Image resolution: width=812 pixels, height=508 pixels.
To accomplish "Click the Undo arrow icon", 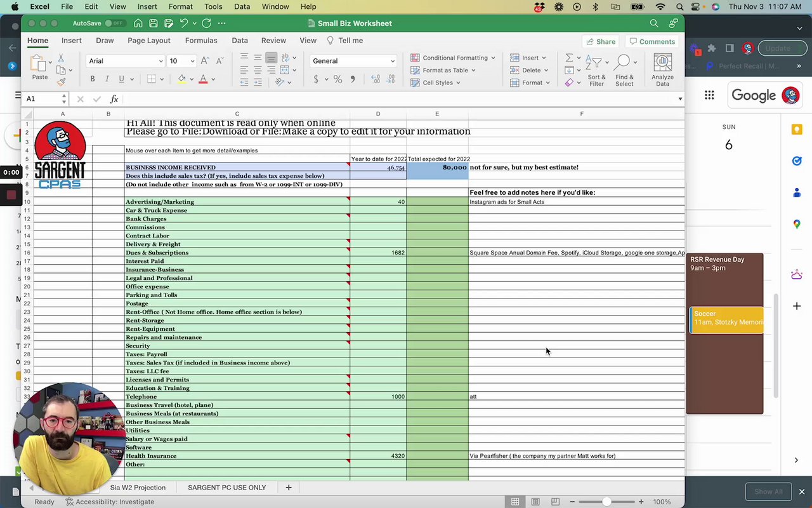I will (184, 23).
